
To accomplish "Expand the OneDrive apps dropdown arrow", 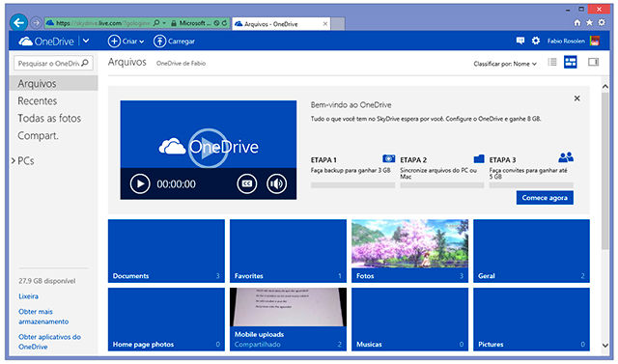I will tap(86, 41).
